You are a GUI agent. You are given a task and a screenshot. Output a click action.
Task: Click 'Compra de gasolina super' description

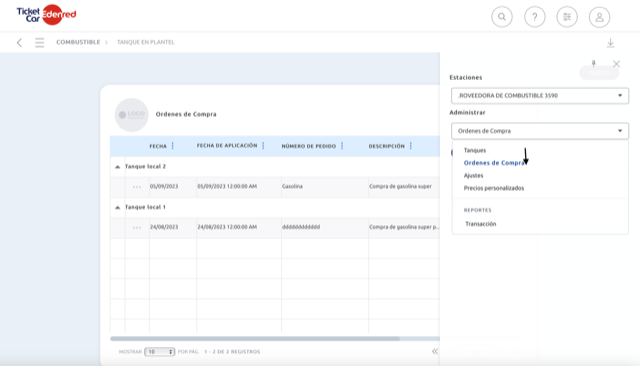(400, 186)
